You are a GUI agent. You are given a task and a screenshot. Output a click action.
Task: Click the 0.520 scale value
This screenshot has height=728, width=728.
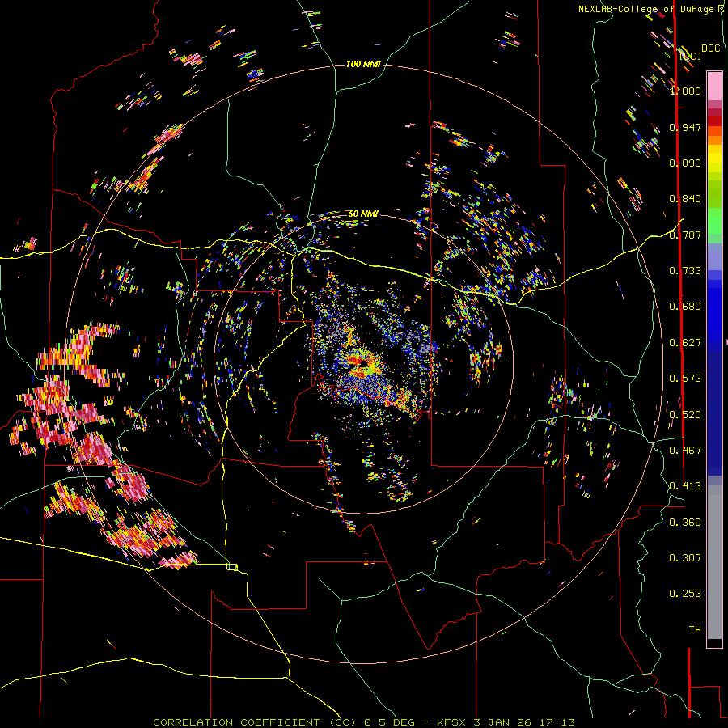pos(685,415)
